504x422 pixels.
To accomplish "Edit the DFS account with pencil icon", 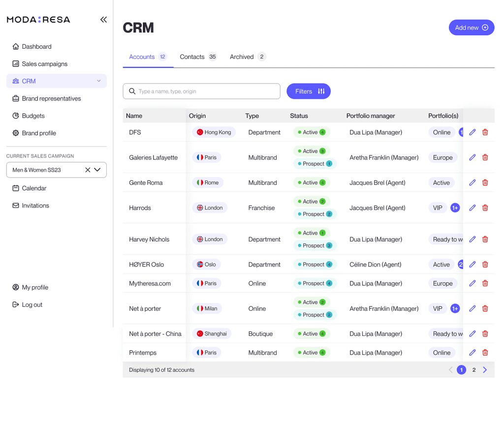I will pyautogui.click(x=472, y=132).
